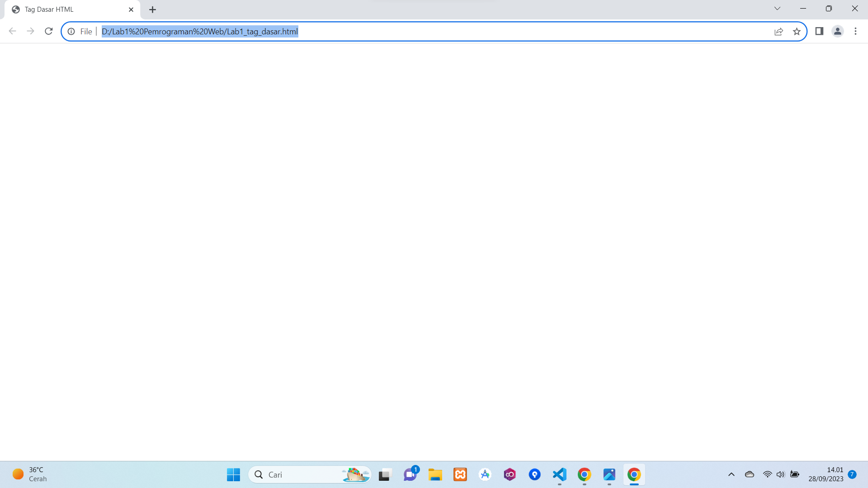Image resolution: width=868 pixels, height=488 pixels.
Task: Toggle Wi-Fi status from the system tray
Action: click(x=767, y=474)
